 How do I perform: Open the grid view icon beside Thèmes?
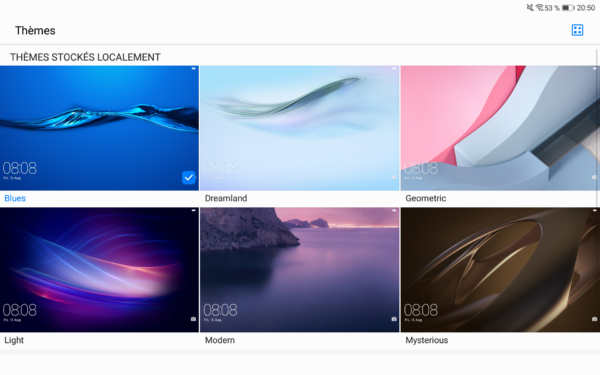click(x=577, y=30)
